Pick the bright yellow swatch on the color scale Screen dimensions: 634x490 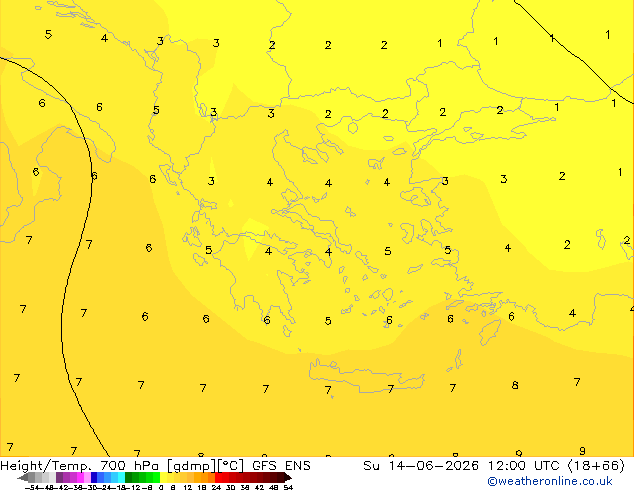point(163,477)
